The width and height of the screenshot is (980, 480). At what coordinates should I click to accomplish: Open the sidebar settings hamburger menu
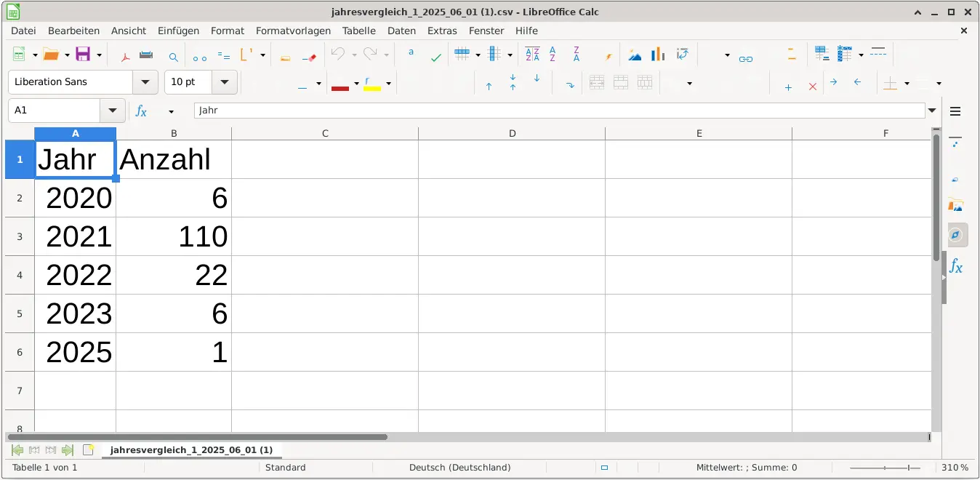point(955,111)
